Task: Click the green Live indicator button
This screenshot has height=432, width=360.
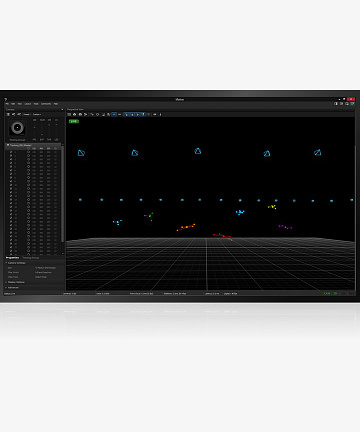Action: tap(74, 121)
